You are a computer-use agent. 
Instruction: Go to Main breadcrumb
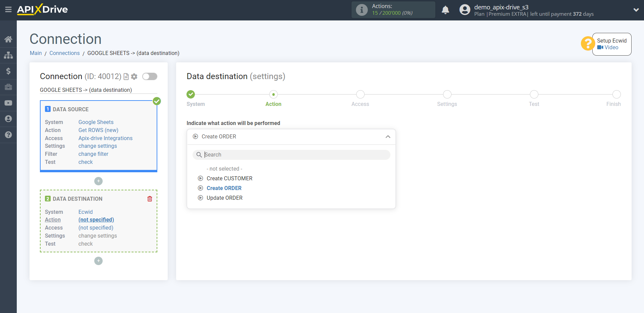click(36, 53)
